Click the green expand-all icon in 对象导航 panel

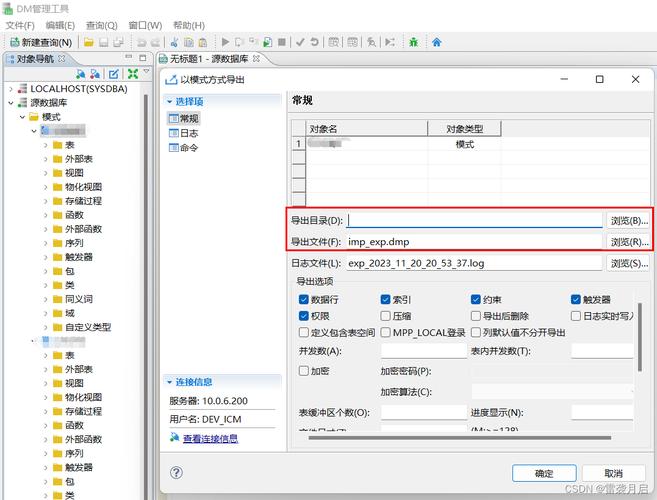[x=133, y=74]
